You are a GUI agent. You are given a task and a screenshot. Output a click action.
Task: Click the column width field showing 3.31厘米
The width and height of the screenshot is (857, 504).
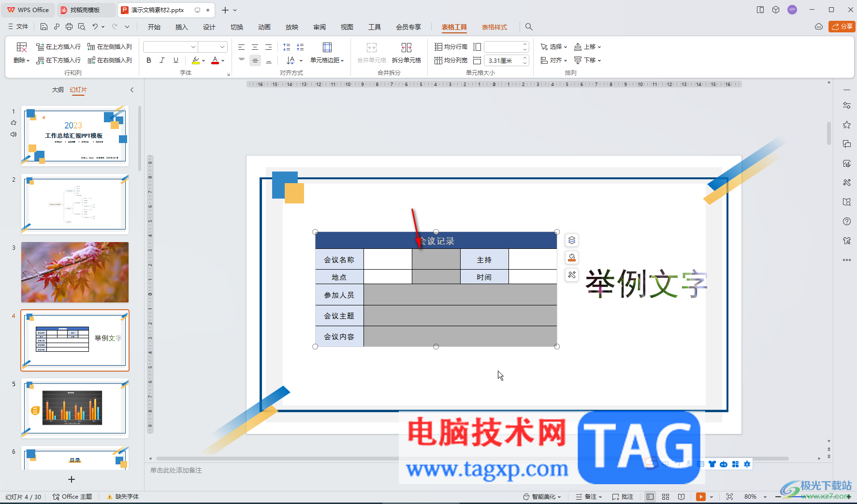pos(507,60)
